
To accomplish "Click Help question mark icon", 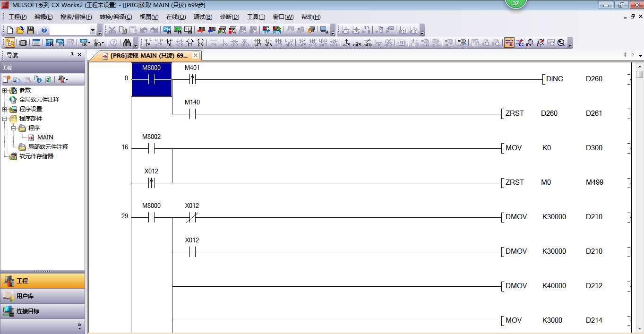I will point(44,30).
